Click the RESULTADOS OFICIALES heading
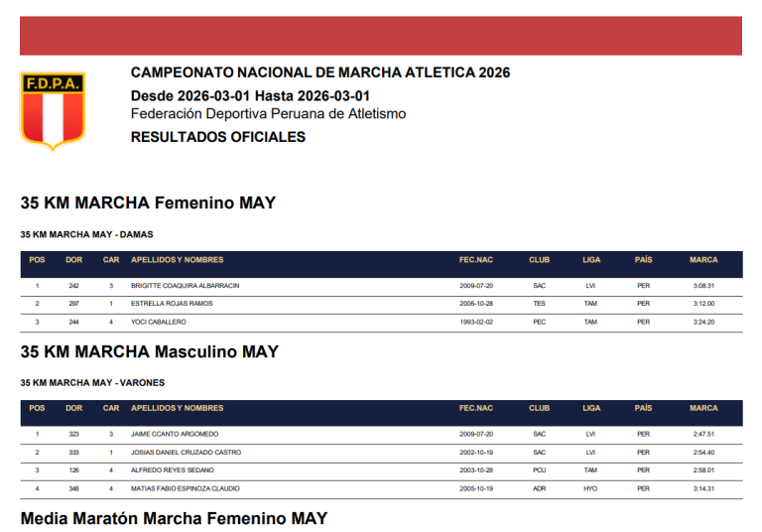762x532 pixels. tap(218, 137)
